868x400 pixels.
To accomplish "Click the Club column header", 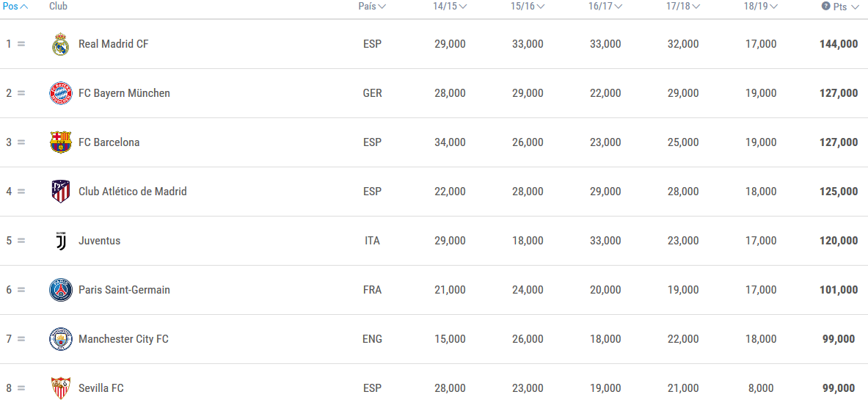I will pyautogui.click(x=58, y=7).
